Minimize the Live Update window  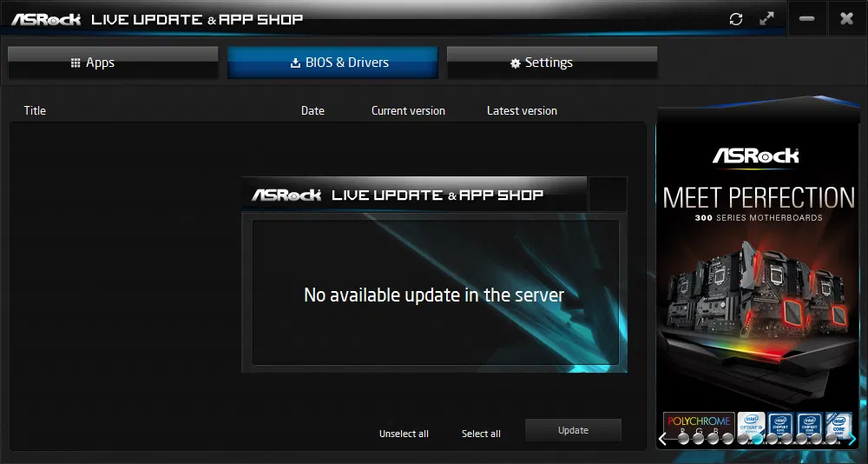point(807,19)
